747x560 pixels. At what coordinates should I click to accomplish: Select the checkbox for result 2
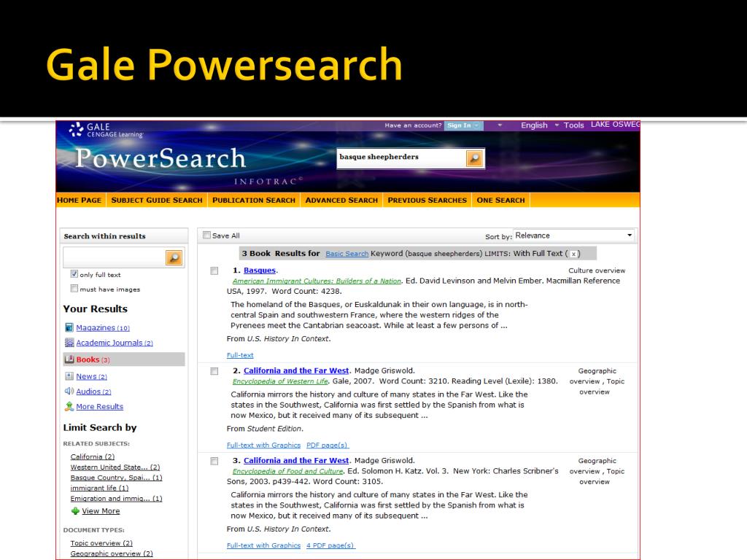click(214, 371)
